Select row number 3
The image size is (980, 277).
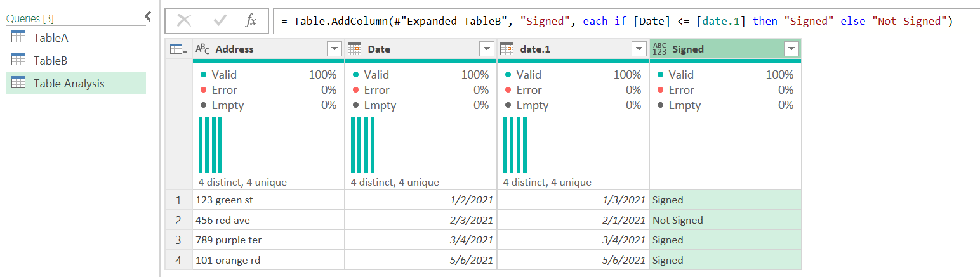point(179,240)
